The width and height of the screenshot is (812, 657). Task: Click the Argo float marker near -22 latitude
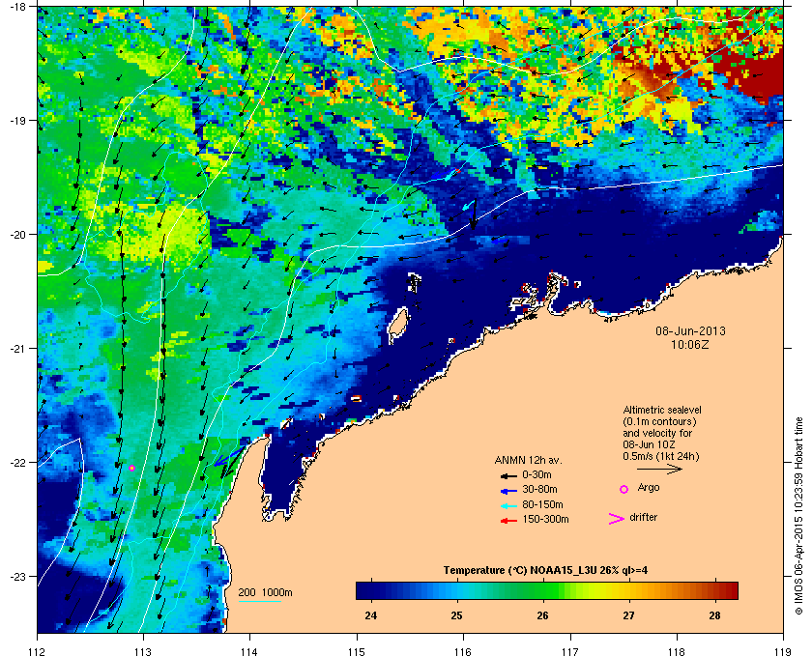pos(131,468)
